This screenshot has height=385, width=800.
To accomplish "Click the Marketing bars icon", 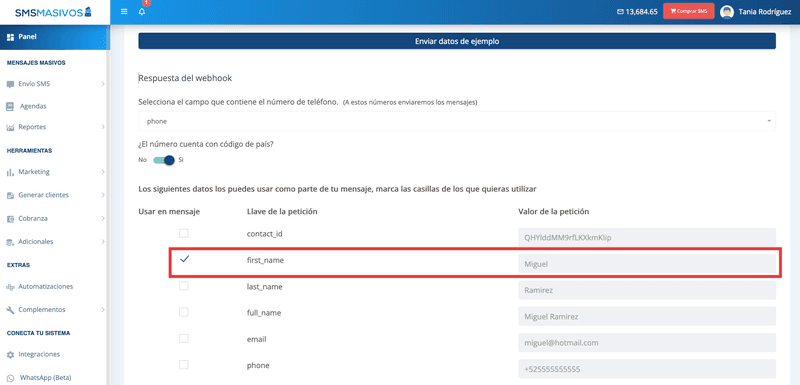I will (x=10, y=172).
